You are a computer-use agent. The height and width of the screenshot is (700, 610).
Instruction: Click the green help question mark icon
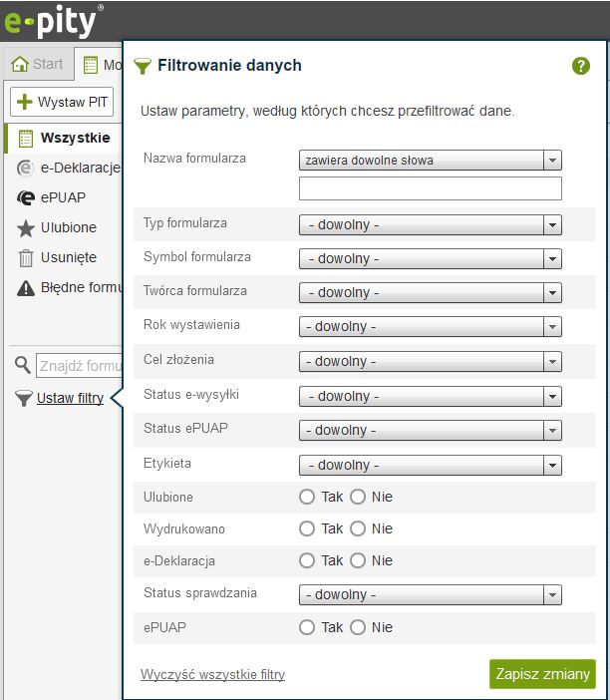pyautogui.click(x=581, y=67)
